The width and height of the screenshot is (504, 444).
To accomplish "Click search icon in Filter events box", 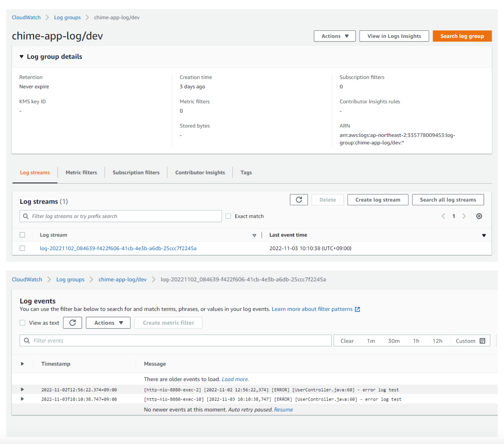I will click(27, 341).
